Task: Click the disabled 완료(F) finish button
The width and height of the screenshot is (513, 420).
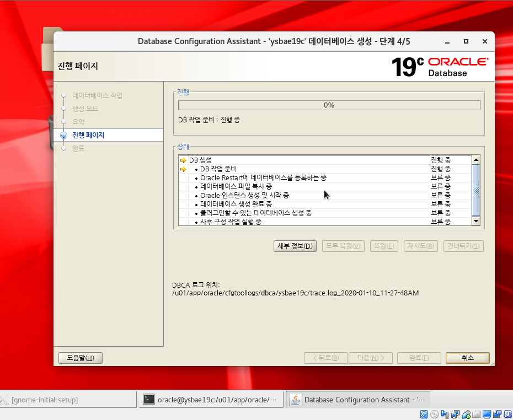Action: tap(419, 358)
